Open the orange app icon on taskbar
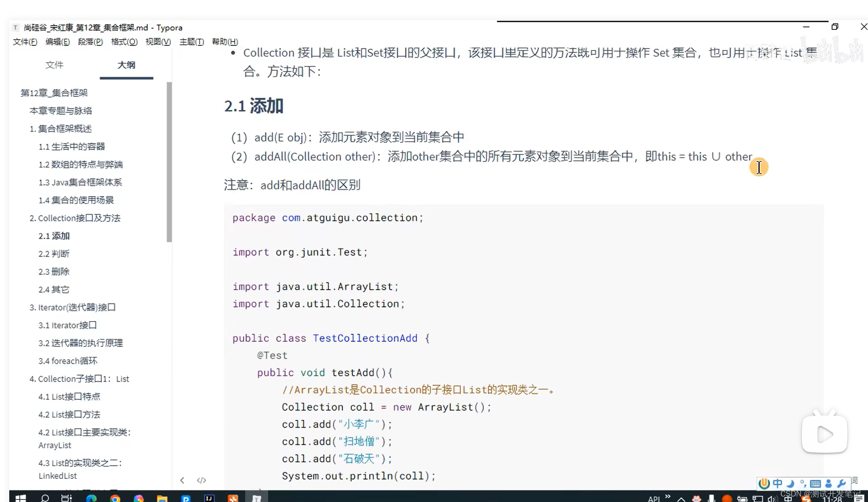 pos(233,498)
